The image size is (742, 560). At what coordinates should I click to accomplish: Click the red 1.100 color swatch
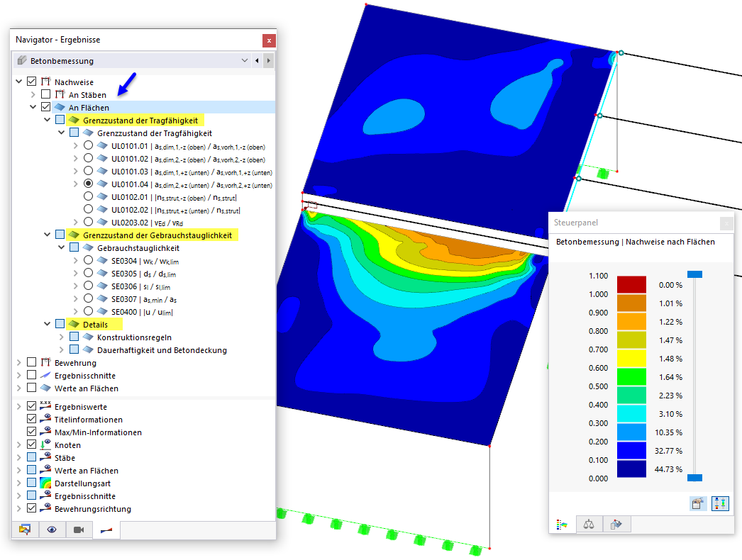631,284
